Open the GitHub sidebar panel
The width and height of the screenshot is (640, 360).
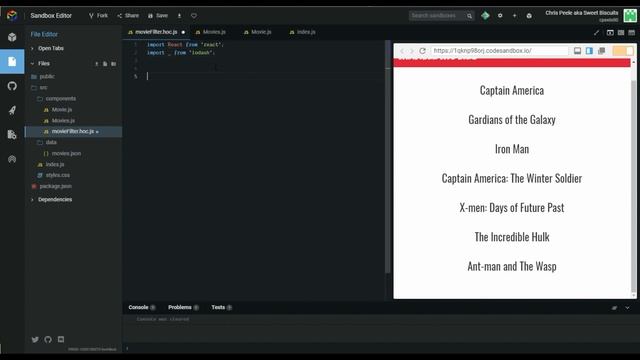click(12, 86)
